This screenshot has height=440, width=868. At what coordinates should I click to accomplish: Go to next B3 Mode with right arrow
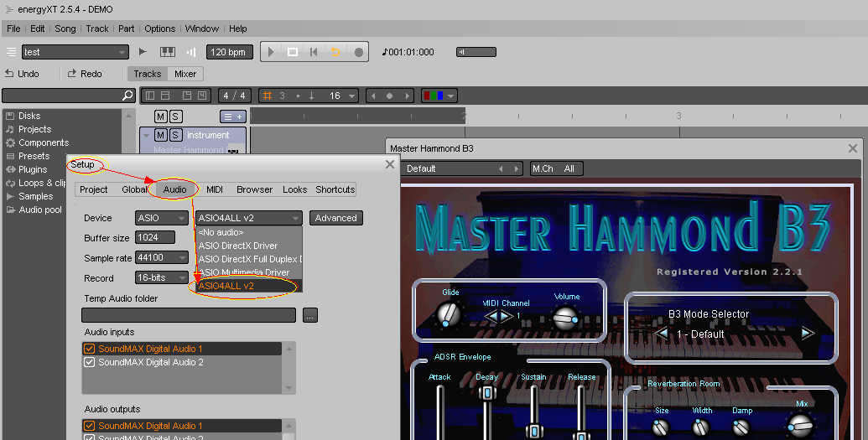(808, 334)
